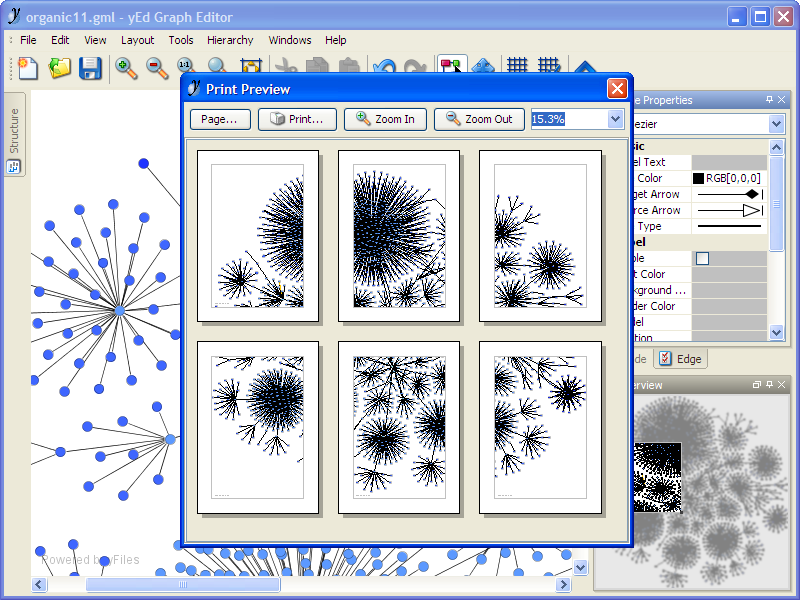Click the scissors Cut icon

(286, 66)
